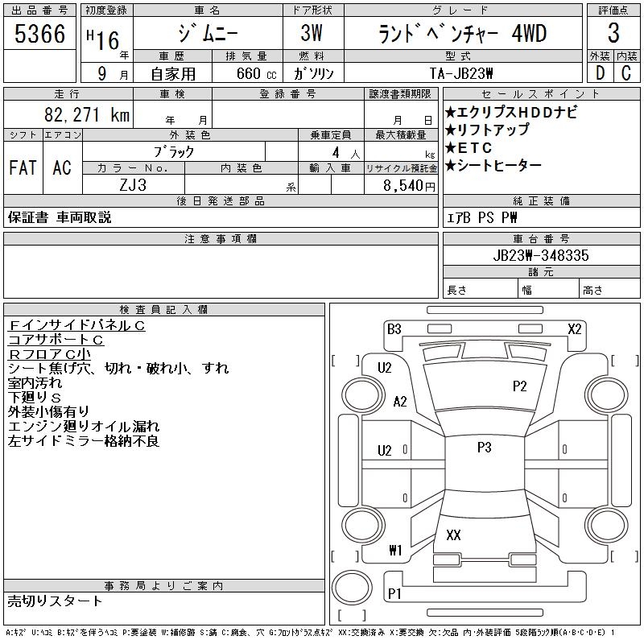Click the air conditioner value AC
This screenshot has height=644, width=644.
click(x=62, y=167)
